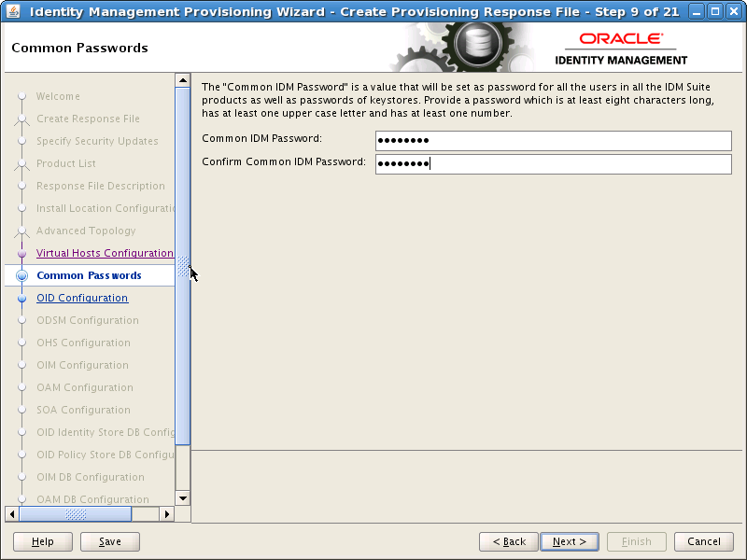Screen dimensions: 747x560
Task: Select the Product List step
Action: [x=65, y=163]
